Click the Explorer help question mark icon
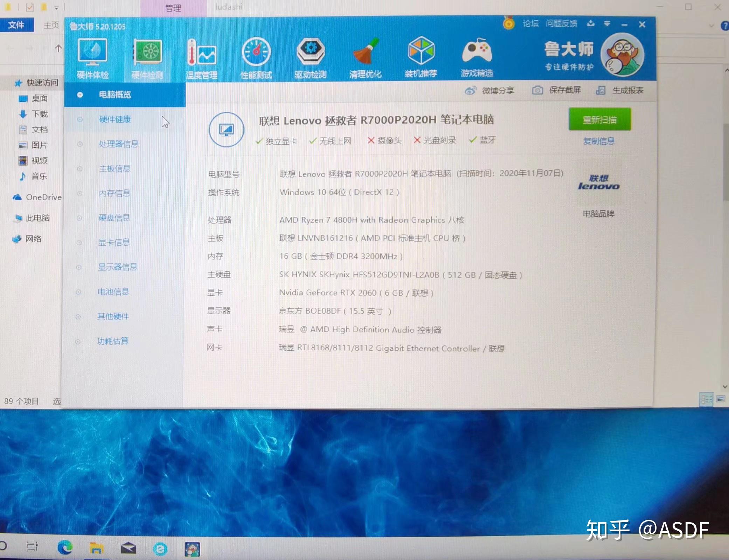This screenshot has width=729, height=560. [725, 26]
